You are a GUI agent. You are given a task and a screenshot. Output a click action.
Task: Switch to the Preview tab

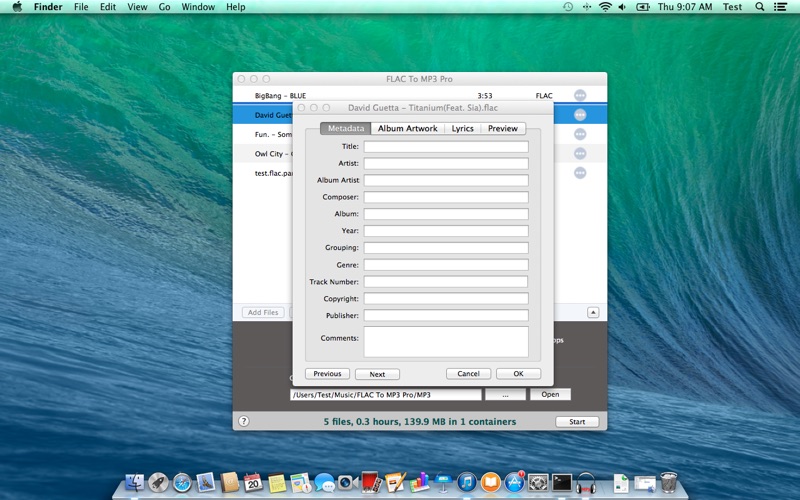[503, 128]
